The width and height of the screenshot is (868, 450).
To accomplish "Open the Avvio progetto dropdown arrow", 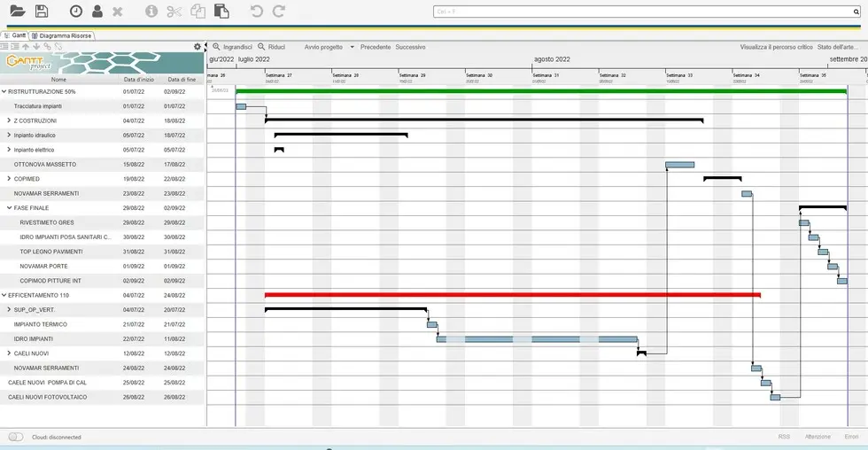I will [x=352, y=46].
